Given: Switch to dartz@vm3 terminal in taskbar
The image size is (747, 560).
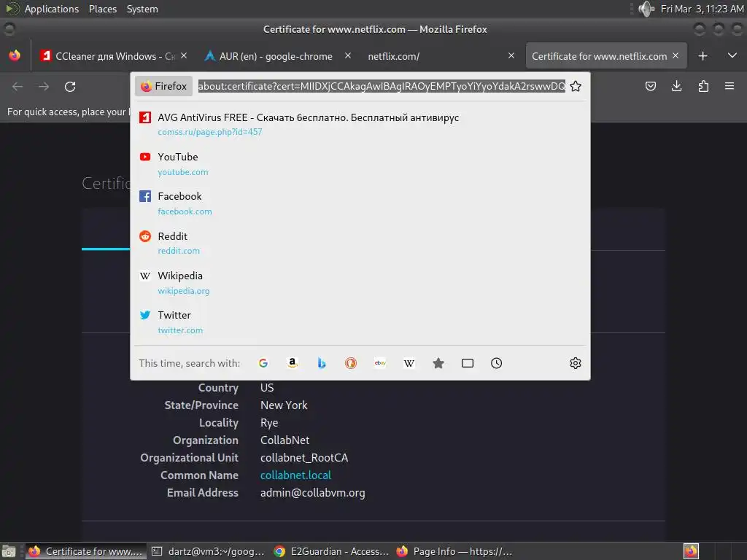Looking at the screenshot, I should click(208, 551).
